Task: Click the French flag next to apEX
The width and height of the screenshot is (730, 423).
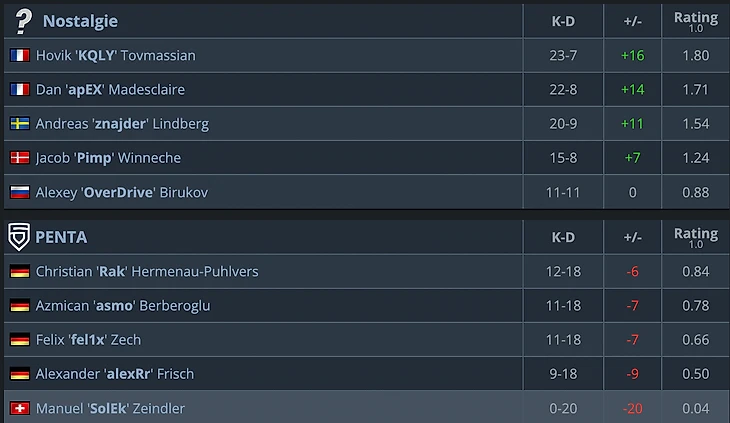Action: tap(20, 89)
